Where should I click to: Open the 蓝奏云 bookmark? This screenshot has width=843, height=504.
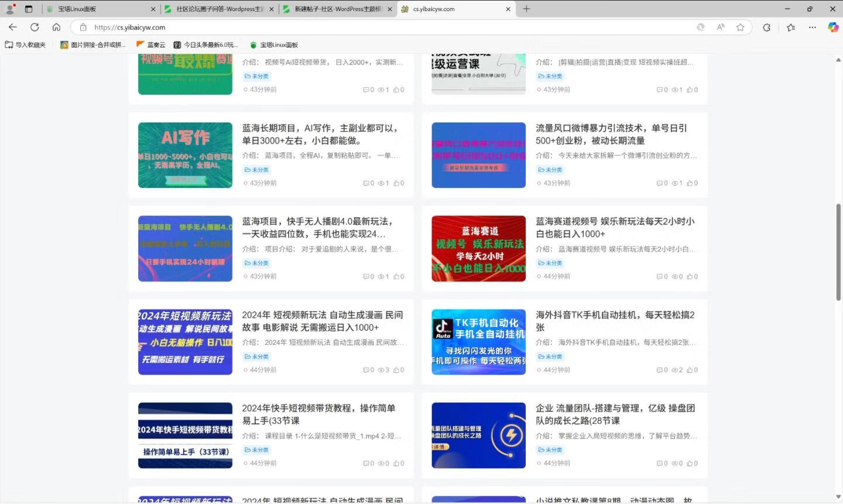click(153, 44)
